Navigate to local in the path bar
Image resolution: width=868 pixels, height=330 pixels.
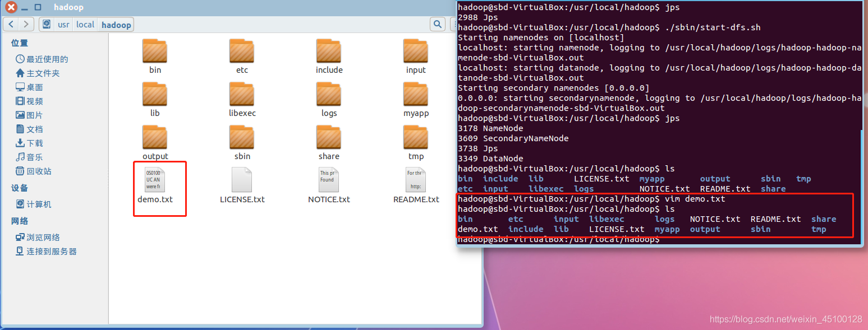85,25
